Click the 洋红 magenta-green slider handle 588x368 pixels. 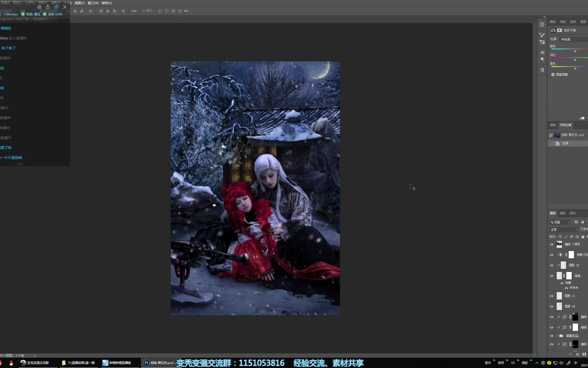(x=575, y=60)
